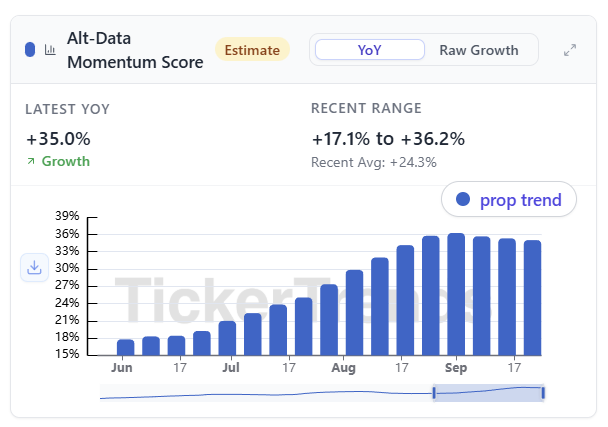
Task: Click the highlighted range in the navigator
Action: [488, 393]
